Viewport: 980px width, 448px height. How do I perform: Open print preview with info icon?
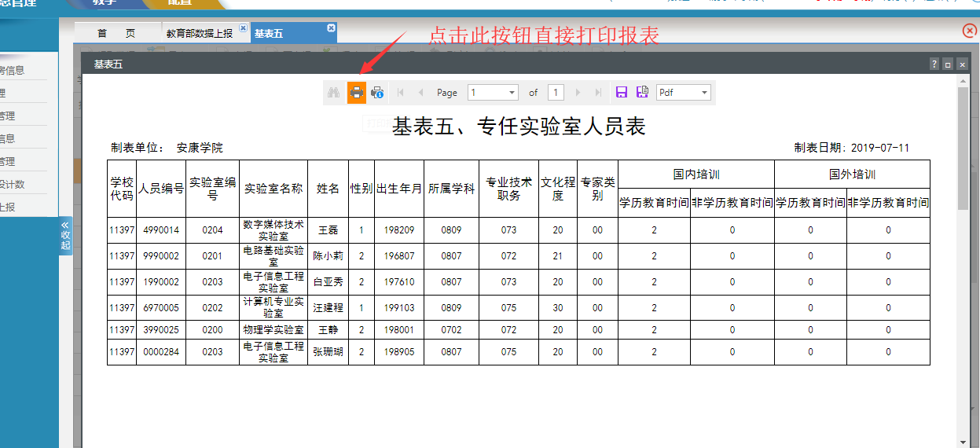pos(377,93)
